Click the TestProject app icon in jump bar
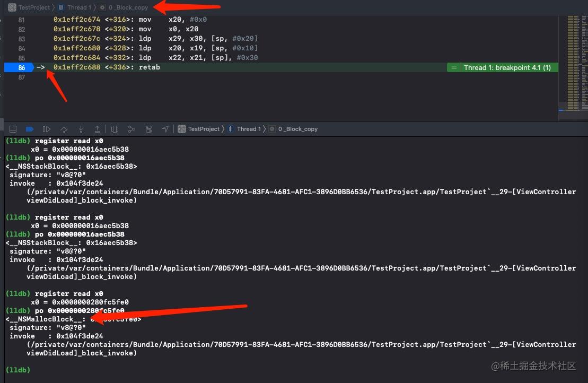 12,7
